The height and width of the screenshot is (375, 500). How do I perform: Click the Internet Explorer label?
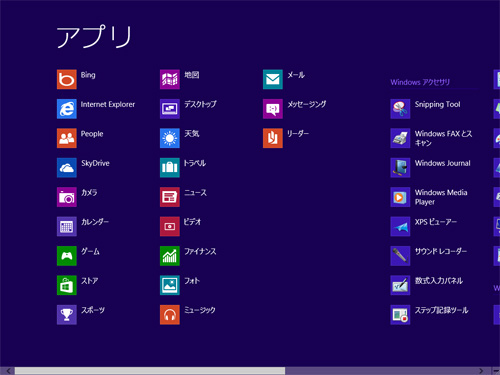108,104
